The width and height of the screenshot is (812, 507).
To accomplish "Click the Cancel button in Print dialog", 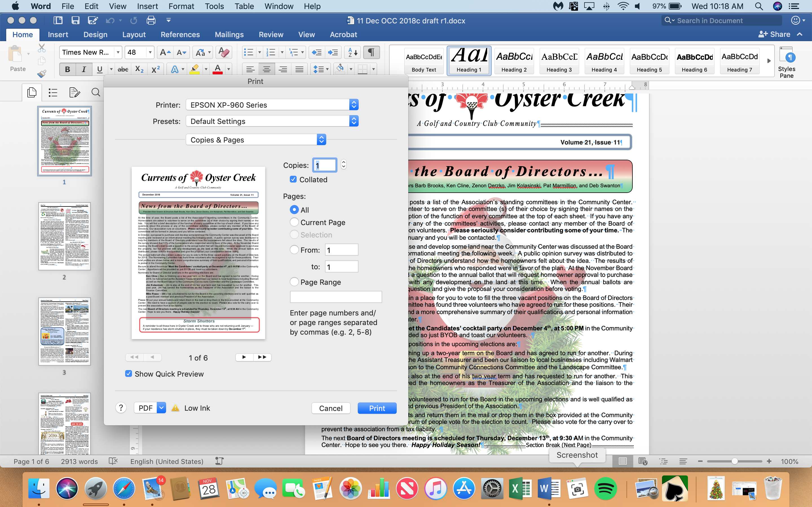I will (330, 408).
